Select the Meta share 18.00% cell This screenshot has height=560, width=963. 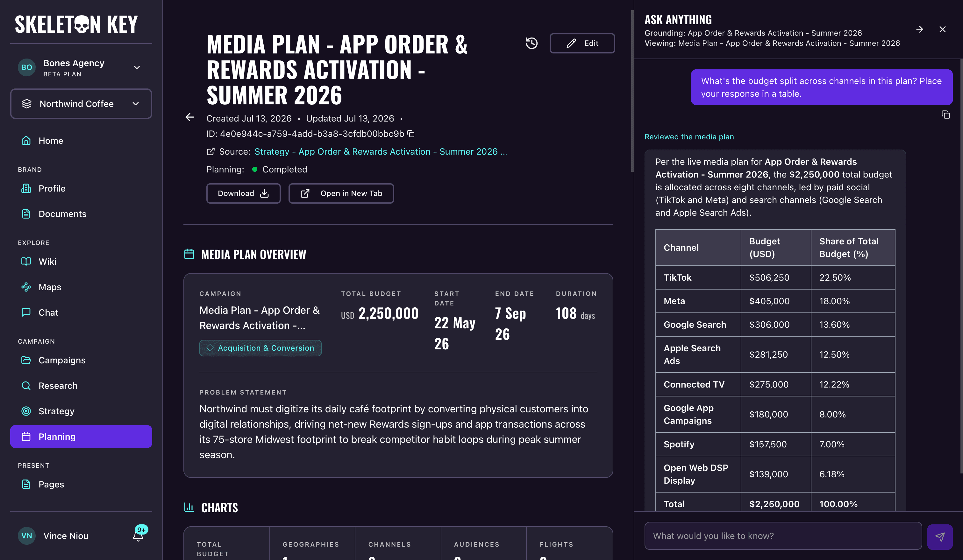pyautogui.click(x=853, y=301)
